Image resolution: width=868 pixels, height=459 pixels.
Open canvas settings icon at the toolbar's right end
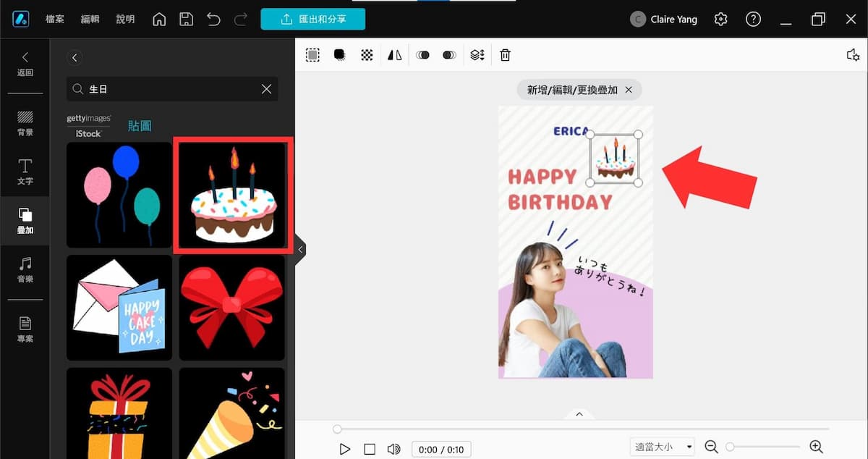click(853, 56)
